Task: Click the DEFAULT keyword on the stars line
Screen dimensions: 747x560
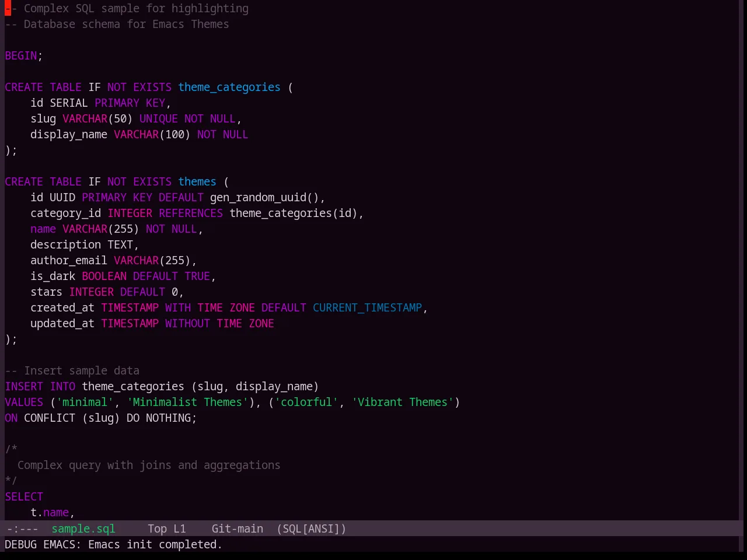Action: pyautogui.click(x=142, y=292)
